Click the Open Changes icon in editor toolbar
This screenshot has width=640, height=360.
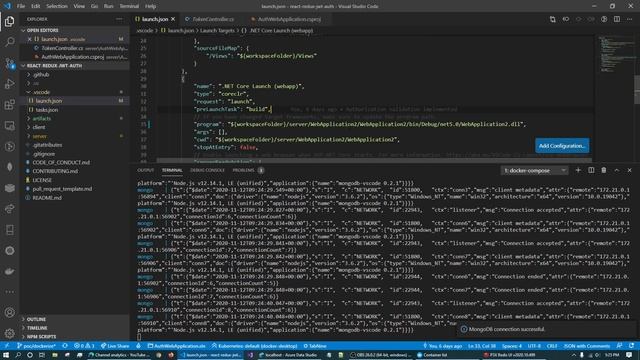(x=552, y=19)
